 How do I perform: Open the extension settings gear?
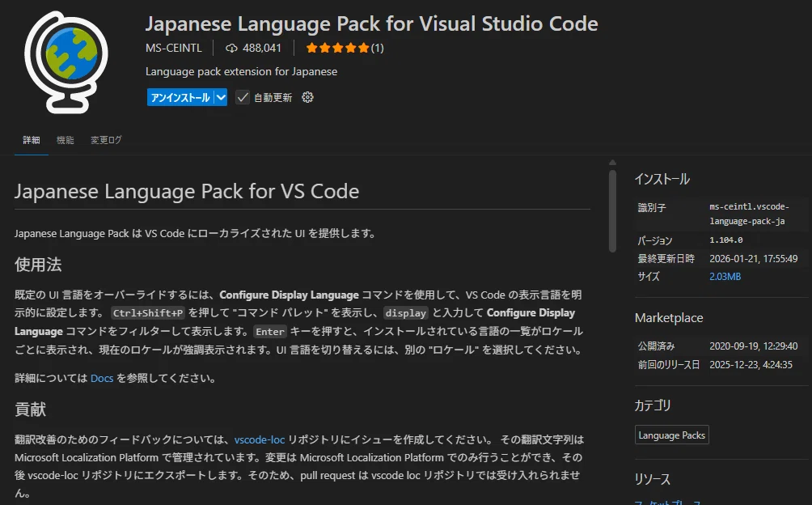[307, 97]
